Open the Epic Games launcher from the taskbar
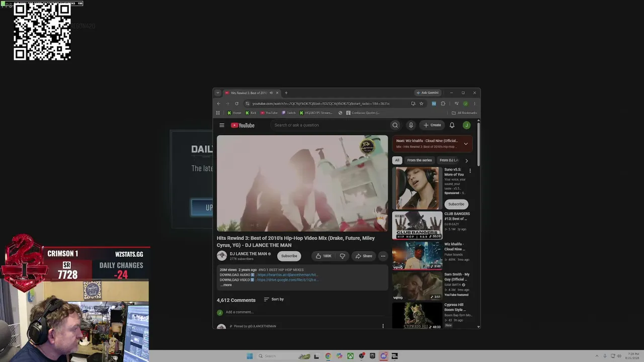644x362 pixels. pyautogui.click(x=372, y=356)
